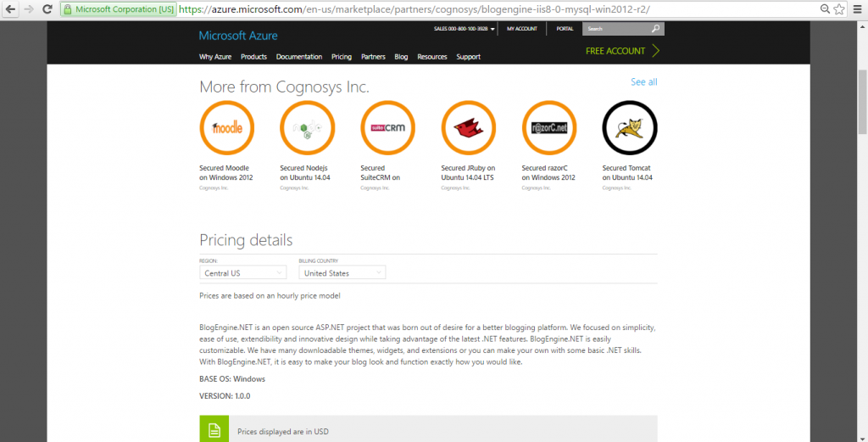This screenshot has height=442, width=868.
Task: Expand the Sales phone number dropdown arrow
Action: [x=492, y=29]
